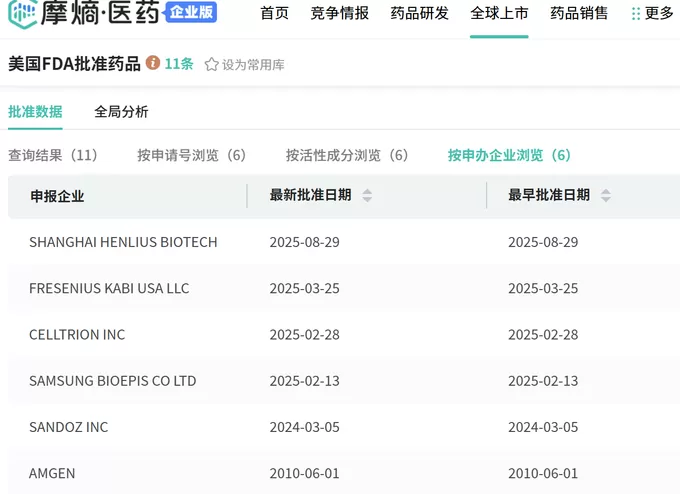Screen dimensions: 680x494
Task: Sort by 最早批准日期 using the sort arrows
Action: [606, 196]
